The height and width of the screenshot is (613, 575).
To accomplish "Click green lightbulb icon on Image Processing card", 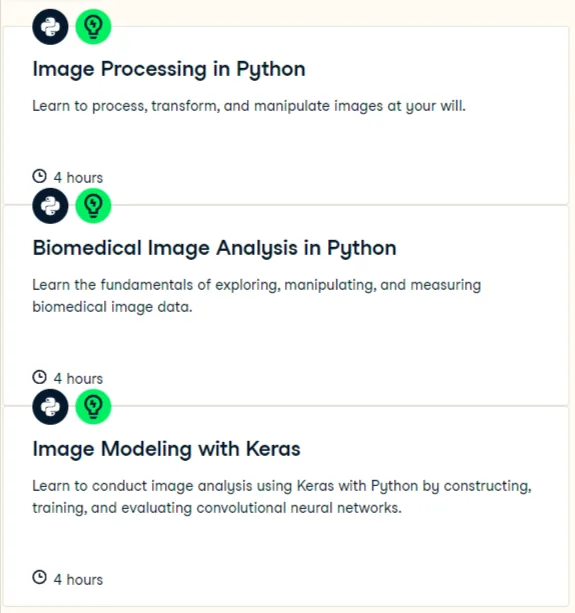I will [93, 27].
